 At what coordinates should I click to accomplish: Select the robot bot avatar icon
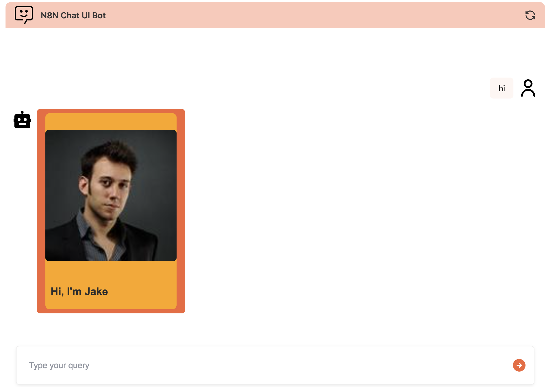[x=22, y=120]
